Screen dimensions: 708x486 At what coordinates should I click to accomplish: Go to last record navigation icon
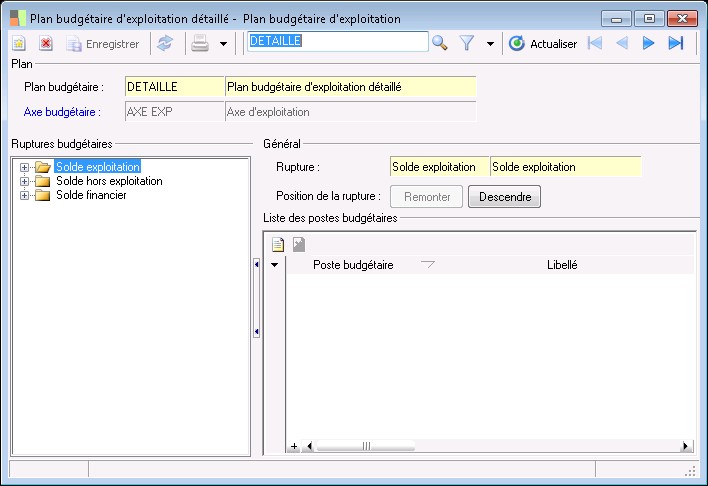coord(676,43)
